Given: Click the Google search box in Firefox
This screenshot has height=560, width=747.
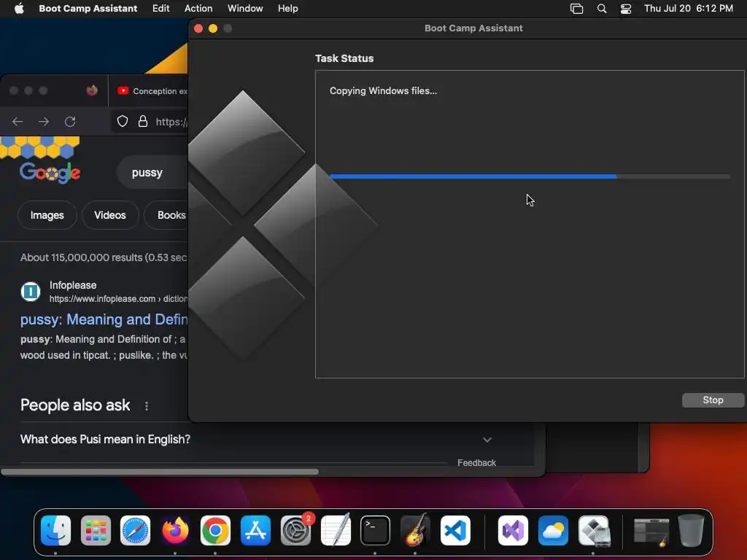Looking at the screenshot, I should coord(152,172).
